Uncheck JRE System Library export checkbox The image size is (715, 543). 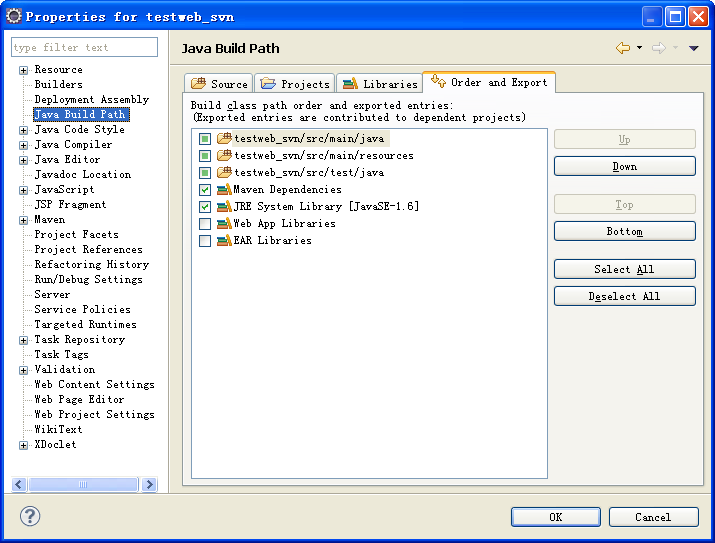tap(205, 207)
